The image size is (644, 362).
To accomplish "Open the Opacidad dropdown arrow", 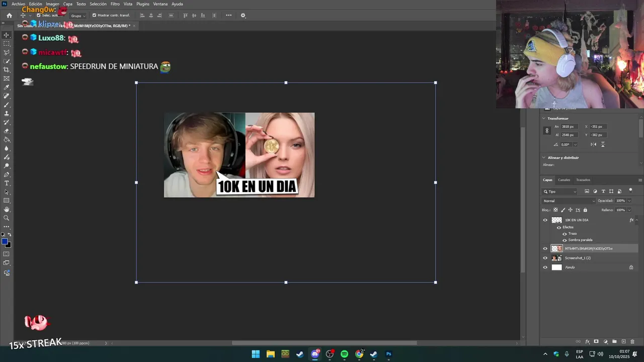I will tap(629, 201).
